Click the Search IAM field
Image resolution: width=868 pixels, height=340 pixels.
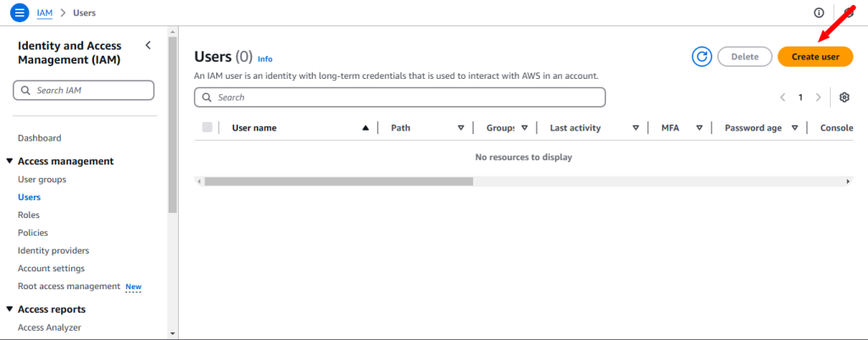(x=84, y=90)
